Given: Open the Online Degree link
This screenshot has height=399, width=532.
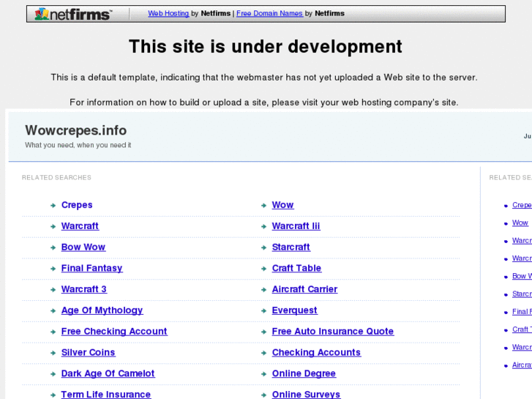Looking at the screenshot, I should 304,373.
